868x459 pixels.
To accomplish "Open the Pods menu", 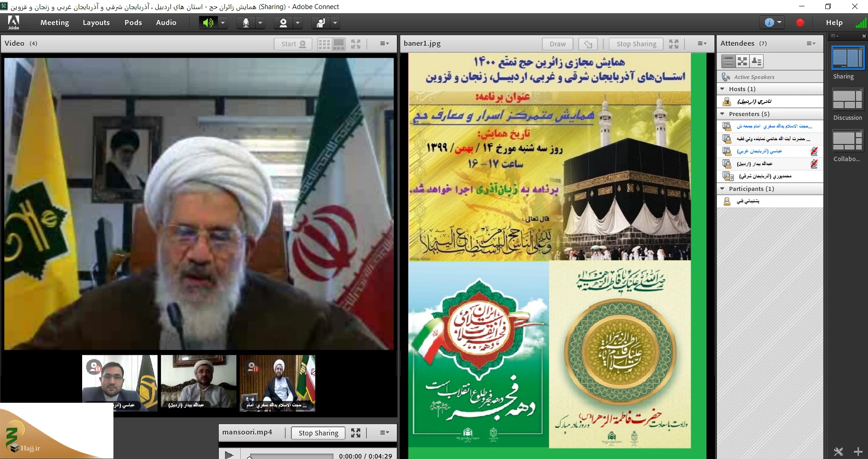I will pyautogui.click(x=133, y=23).
